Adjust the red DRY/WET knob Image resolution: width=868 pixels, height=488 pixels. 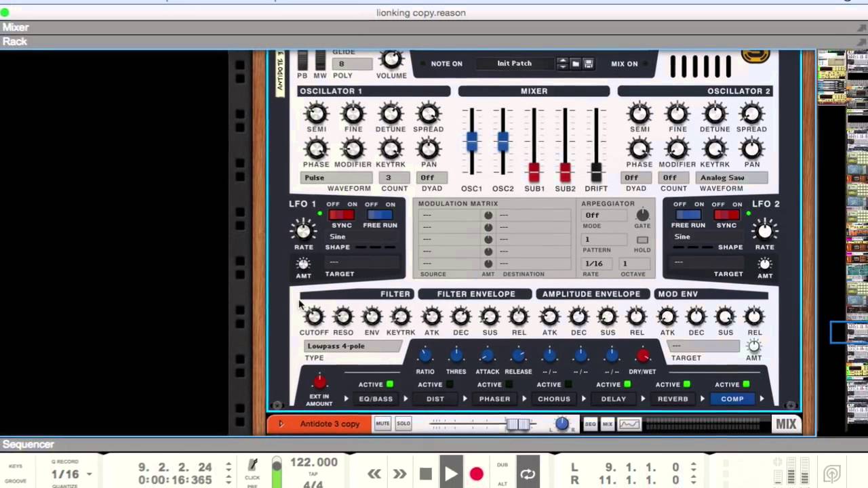coord(642,355)
